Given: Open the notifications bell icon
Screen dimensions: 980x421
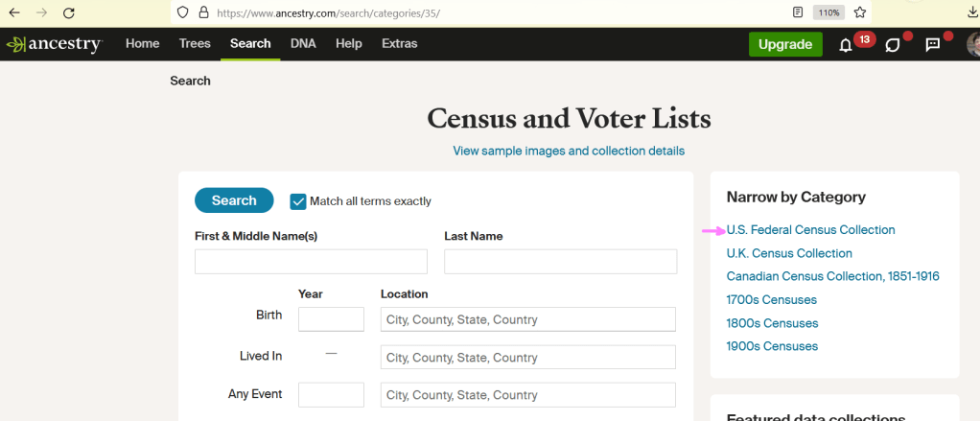Looking at the screenshot, I should click(x=846, y=45).
